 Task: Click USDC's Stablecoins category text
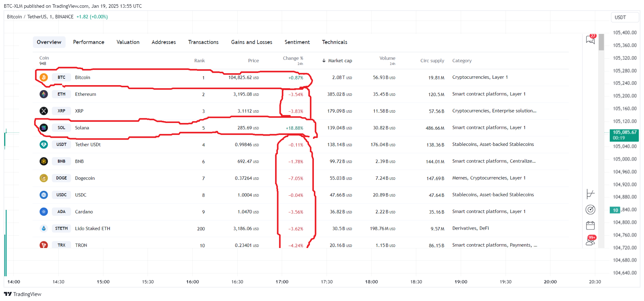[493, 195]
